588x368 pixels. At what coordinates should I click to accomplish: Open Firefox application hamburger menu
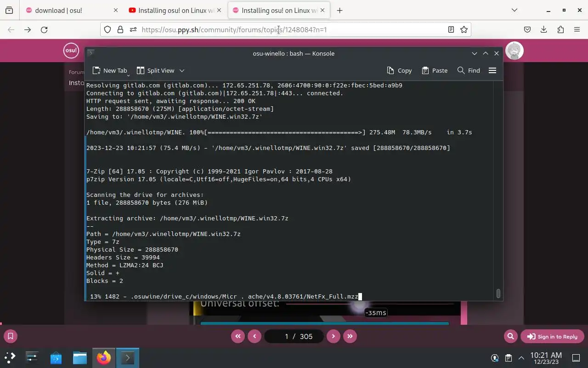(577, 29)
